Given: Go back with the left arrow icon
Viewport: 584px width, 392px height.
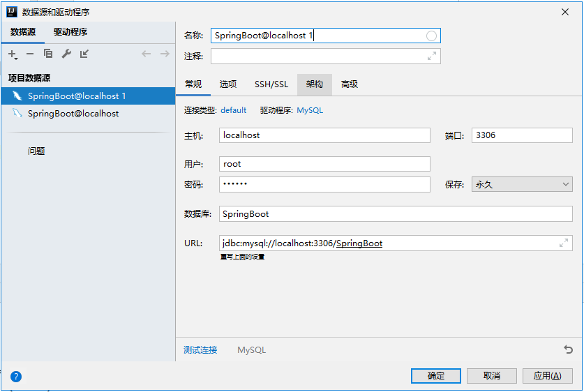Looking at the screenshot, I should click(x=147, y=54).
